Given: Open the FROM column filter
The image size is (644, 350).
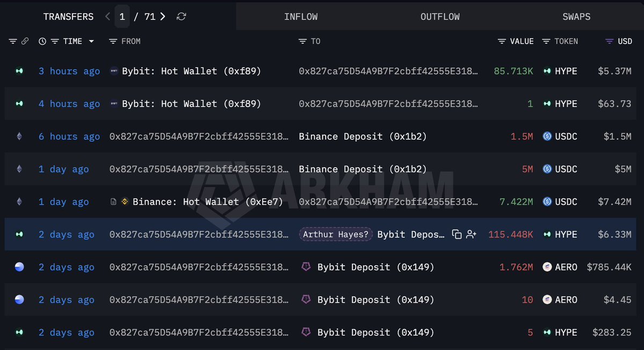Looking at the screenshot, I should pyautogui.click(x=113, y=41).
